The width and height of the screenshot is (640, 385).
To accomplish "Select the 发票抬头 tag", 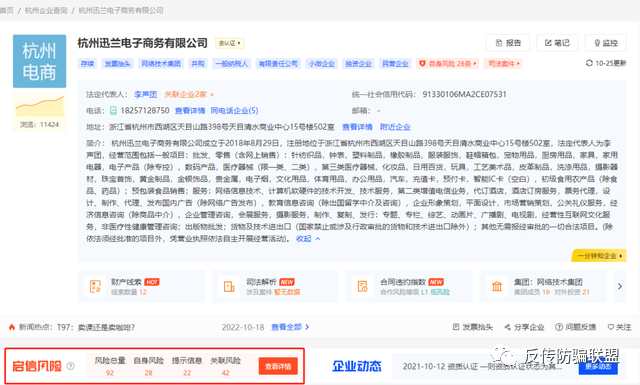I will (117, 64).
